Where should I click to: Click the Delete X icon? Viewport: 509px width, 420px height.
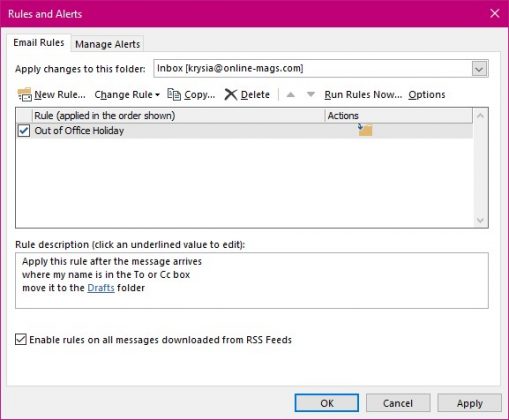click(231, 95)
